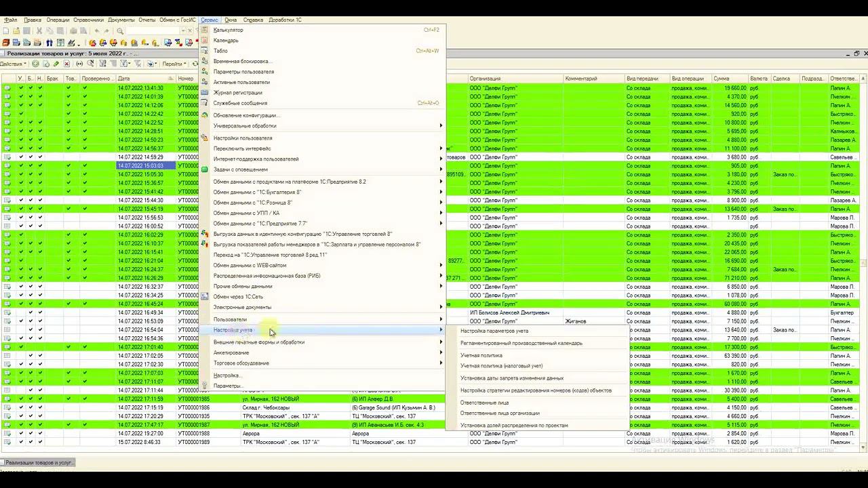Screen dimensions: 868x488
Task: Create a new document with the blank page icon
Action: tap(6, 30)
